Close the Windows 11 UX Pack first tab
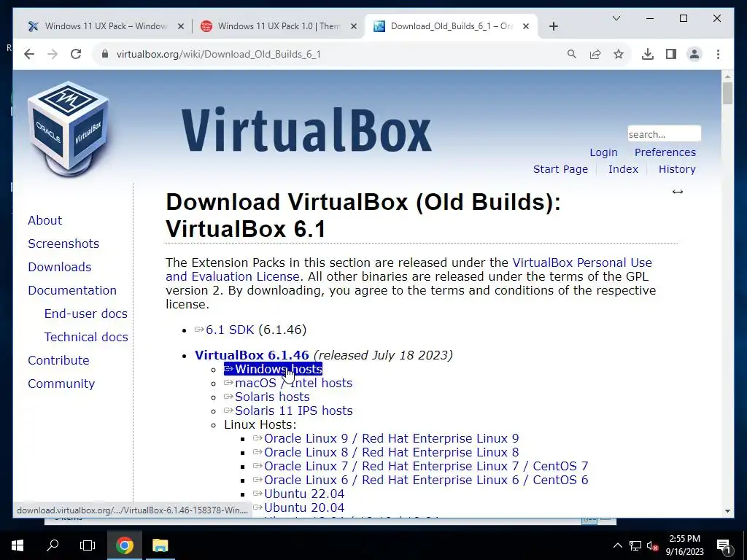 point(181,27)
